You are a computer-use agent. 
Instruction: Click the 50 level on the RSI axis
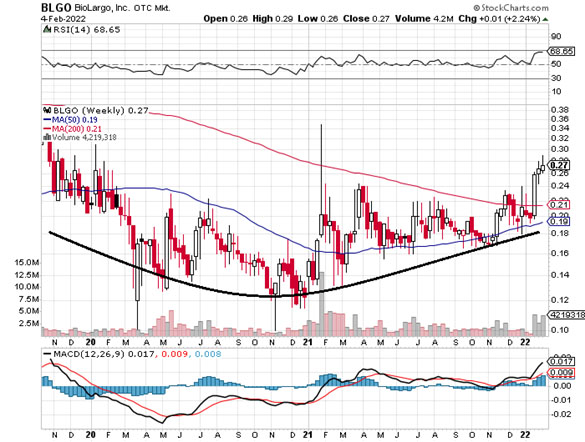[x=556, y=64]
